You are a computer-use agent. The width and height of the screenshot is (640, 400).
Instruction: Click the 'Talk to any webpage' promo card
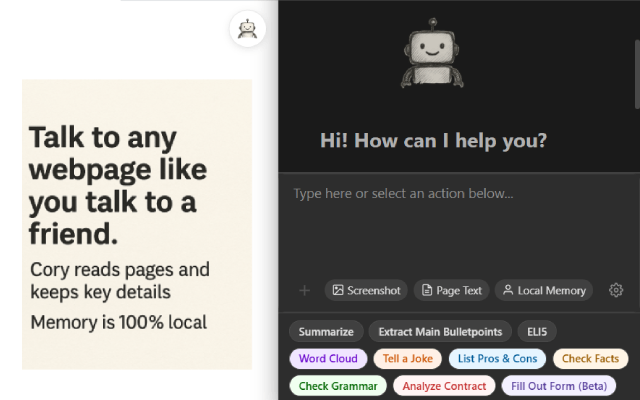click(137, 224)
